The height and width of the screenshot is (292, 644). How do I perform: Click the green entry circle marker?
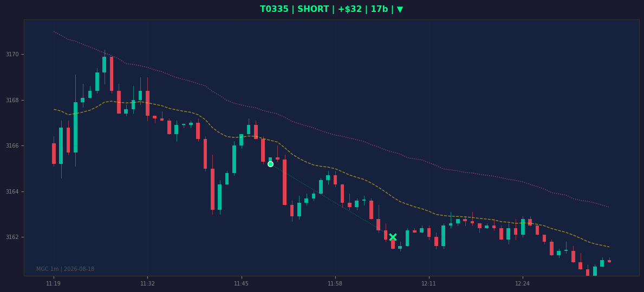pos(270,164)
